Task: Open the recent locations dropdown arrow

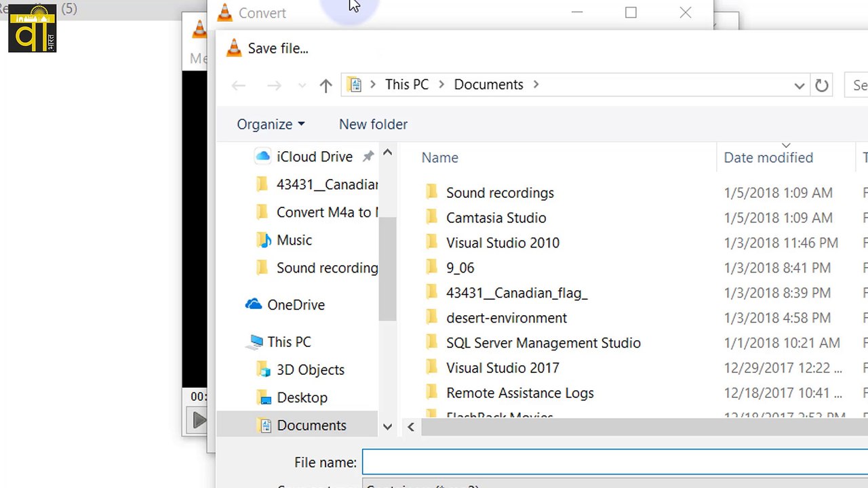Action: coord(302,85)
